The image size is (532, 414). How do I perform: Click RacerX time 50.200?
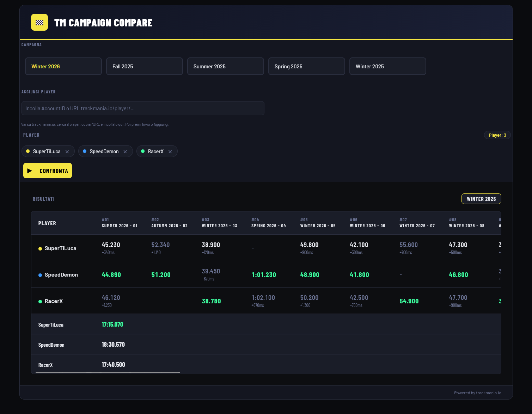pyautogui.click(x=310, y=297)
